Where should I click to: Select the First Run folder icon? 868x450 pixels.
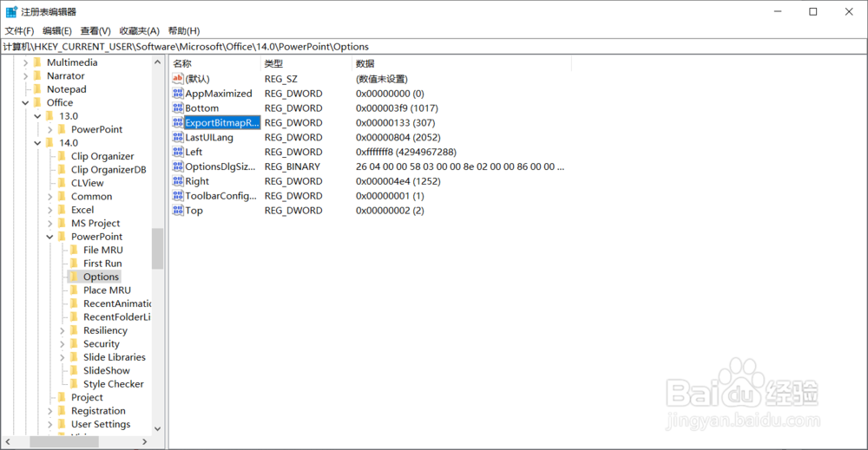pyautogui.click(x=74, y=263)
